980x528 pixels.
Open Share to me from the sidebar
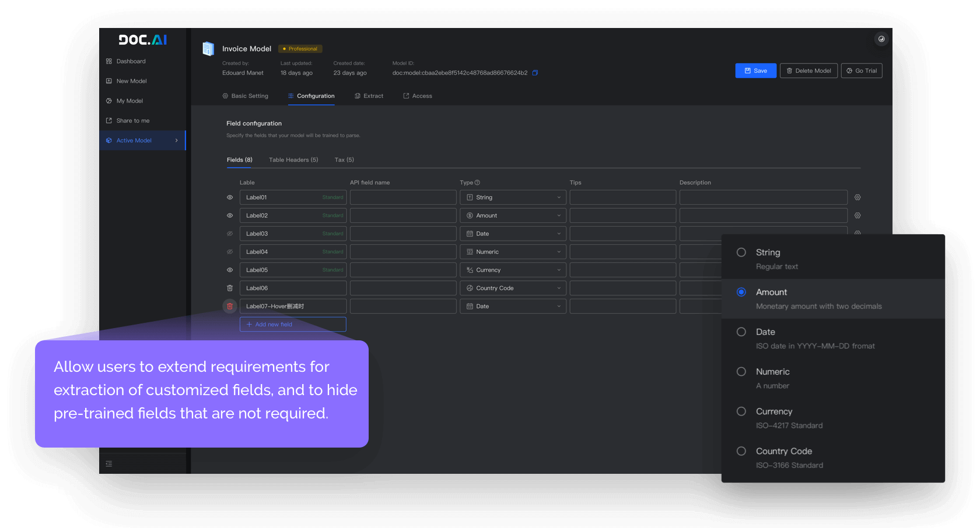(132, 121)
